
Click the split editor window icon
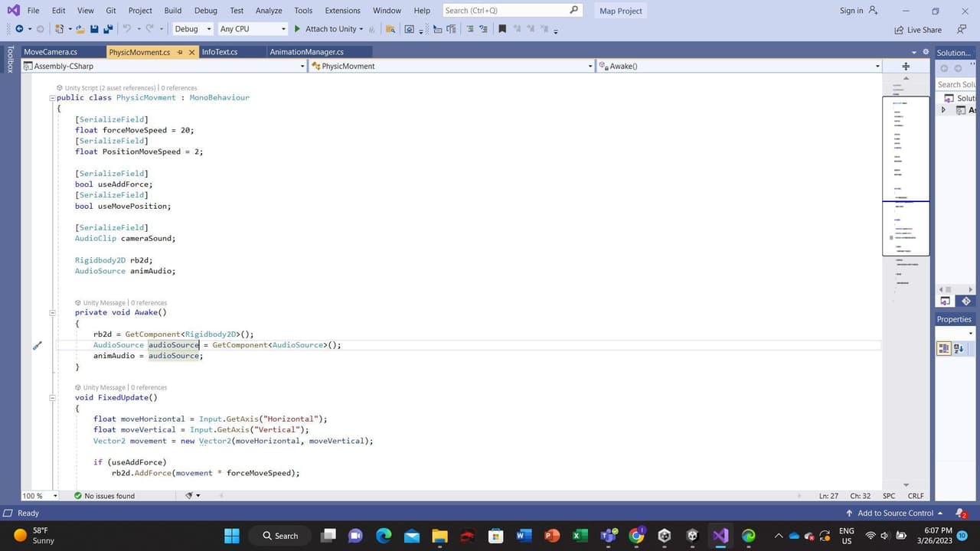[906, 67]
